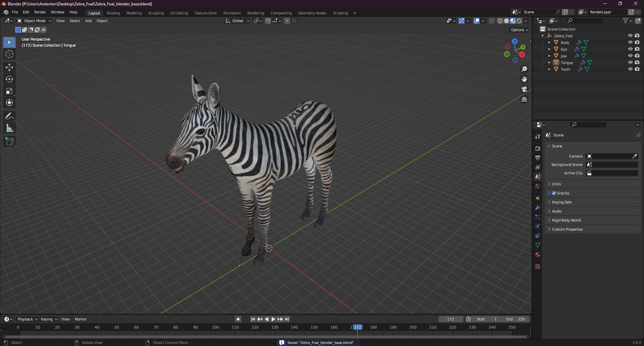
Task: Switch to the UV Editing workspace tab
Action: click(x=179, y=13)
